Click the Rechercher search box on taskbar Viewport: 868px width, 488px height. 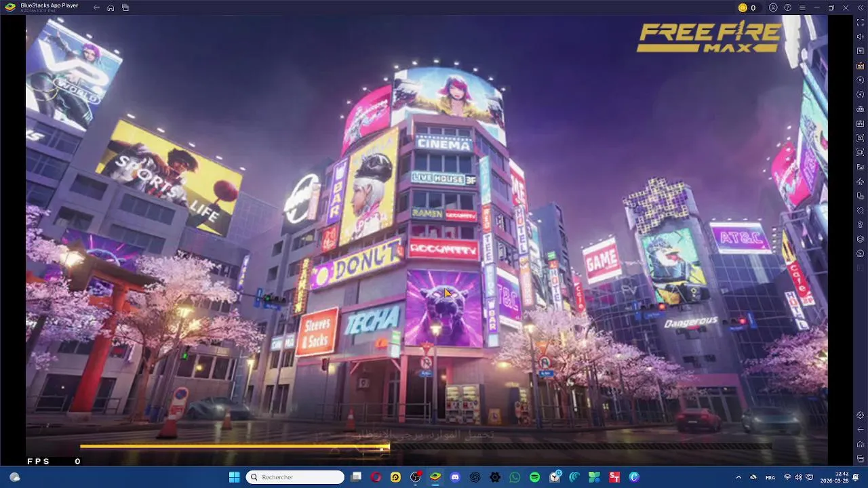tap(295, 477)
